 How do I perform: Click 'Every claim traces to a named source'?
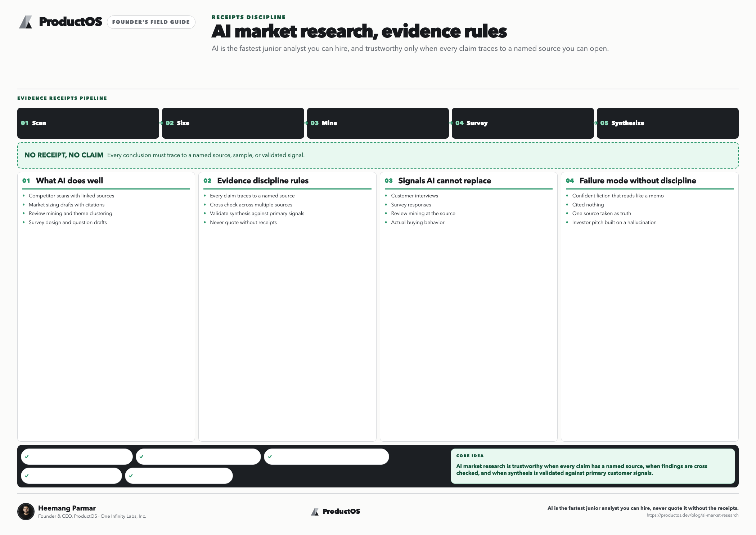252,196
